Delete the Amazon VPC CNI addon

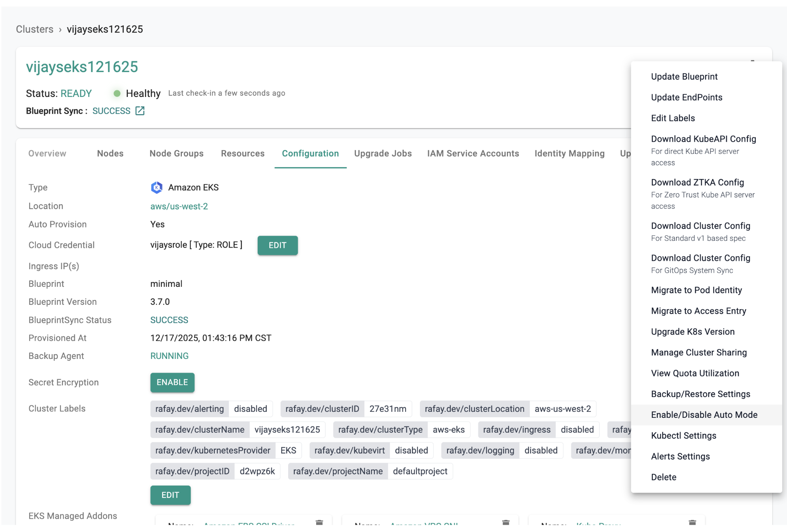[506, 522]
